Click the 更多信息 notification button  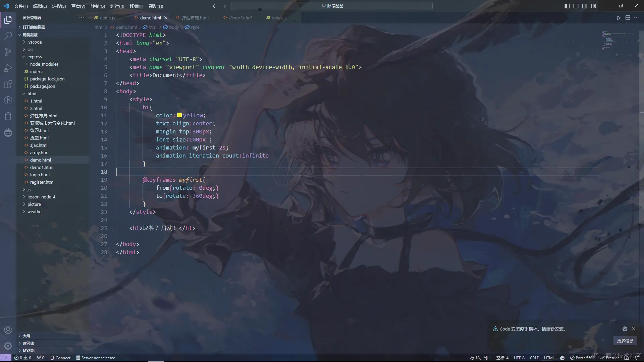[625, 341]
